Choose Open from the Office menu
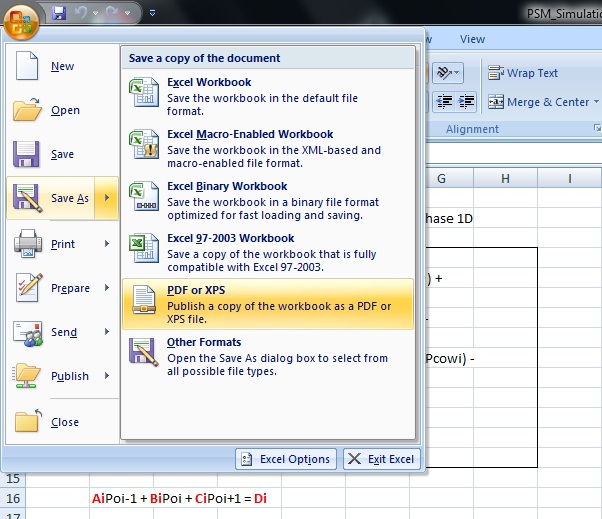 point(62,110)
